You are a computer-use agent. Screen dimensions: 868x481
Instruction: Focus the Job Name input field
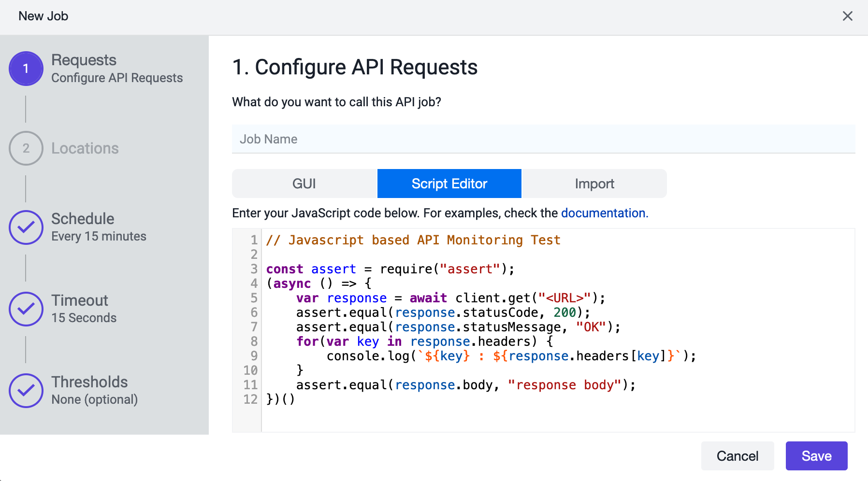pyautogui.click(x=543, y=139)
